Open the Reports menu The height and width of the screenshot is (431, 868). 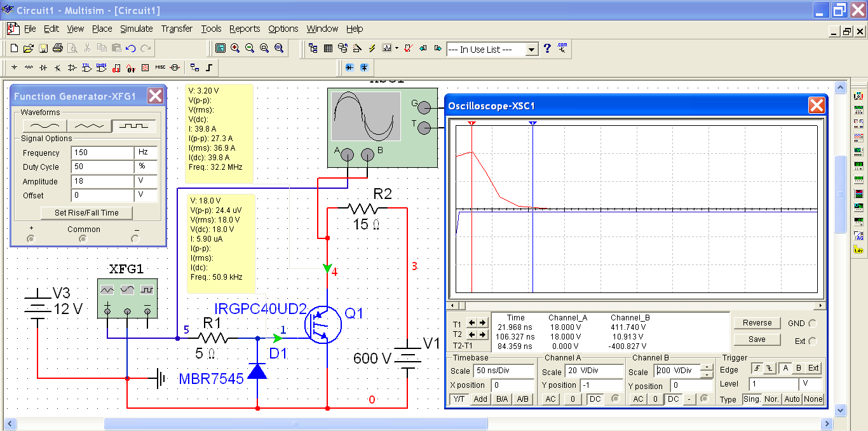point(245,29)
